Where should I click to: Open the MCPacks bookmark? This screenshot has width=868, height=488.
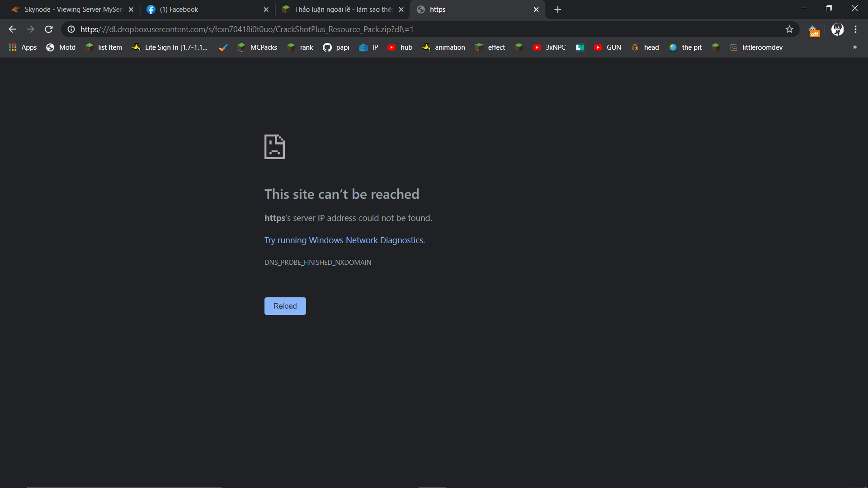pyautogui.click(x=257, y=47)
